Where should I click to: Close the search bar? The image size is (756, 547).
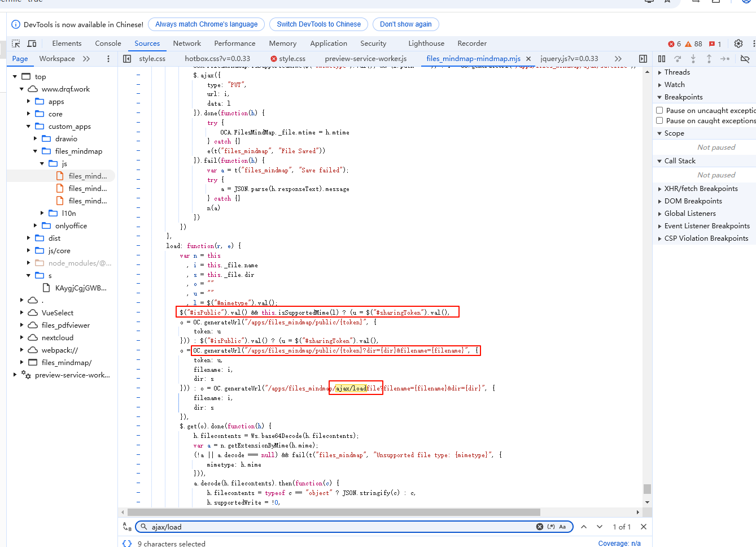point(644,527)
